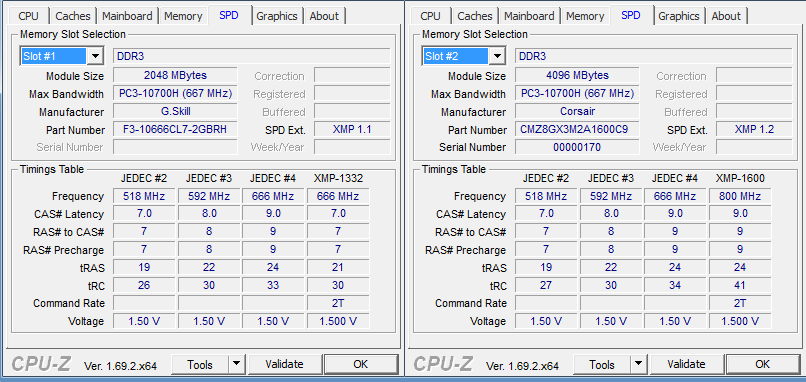The image size is (806, 382).
Task: Open About tab in right CPU-Z window
Action: pyautogui.click(x=726, y=16)
